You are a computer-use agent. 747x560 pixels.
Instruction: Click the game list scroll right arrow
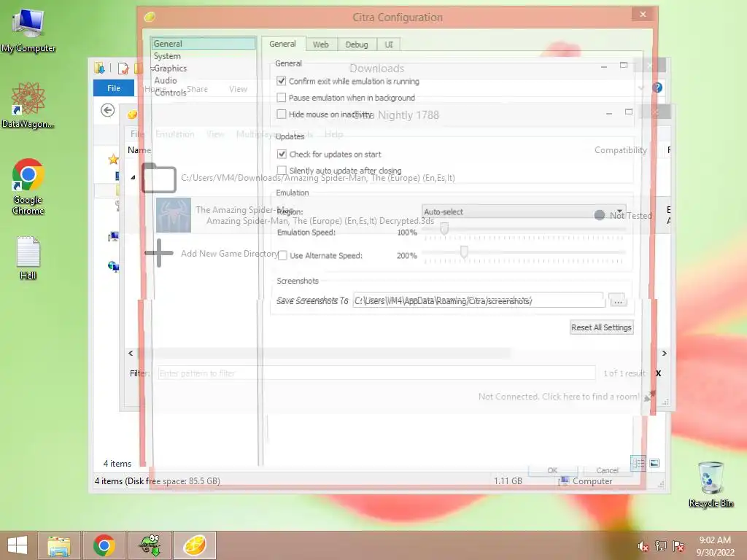(x=664, y=354)
